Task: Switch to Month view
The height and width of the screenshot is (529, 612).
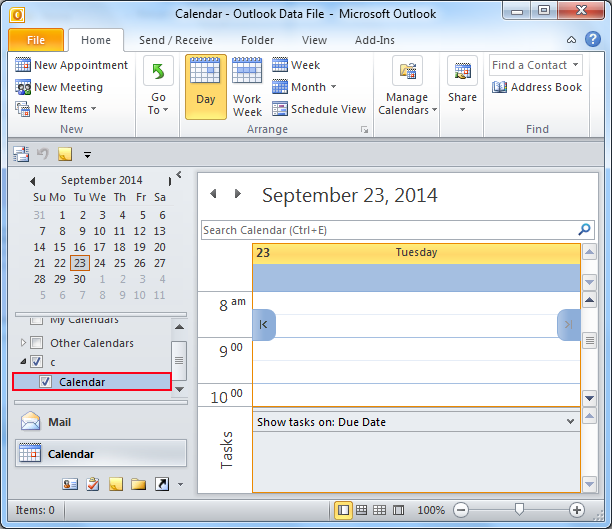Action: coord(299,87)
